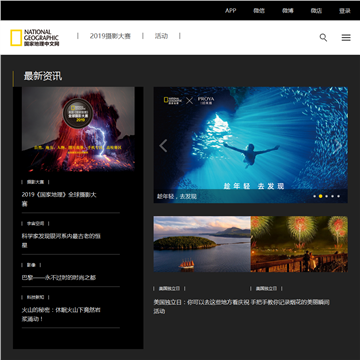Select the active yellow carousel dot
The width and height of the screenshot is (360, 360).
[x=320, y=196]
